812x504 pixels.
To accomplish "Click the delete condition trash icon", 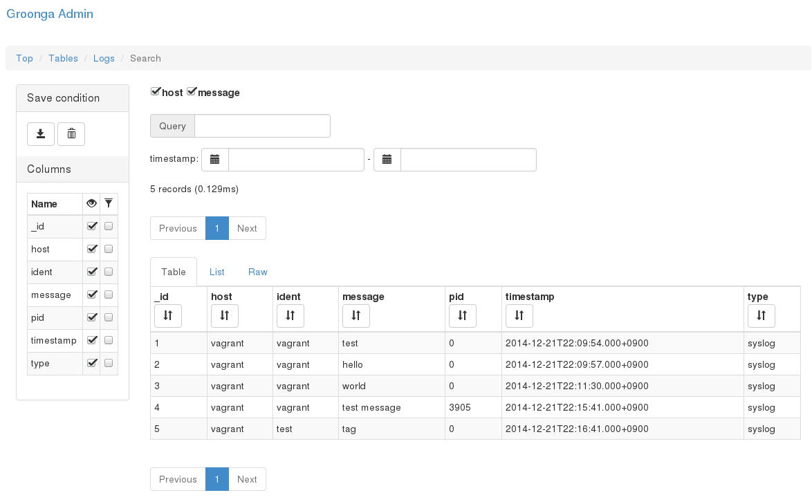I will point(71,133).
